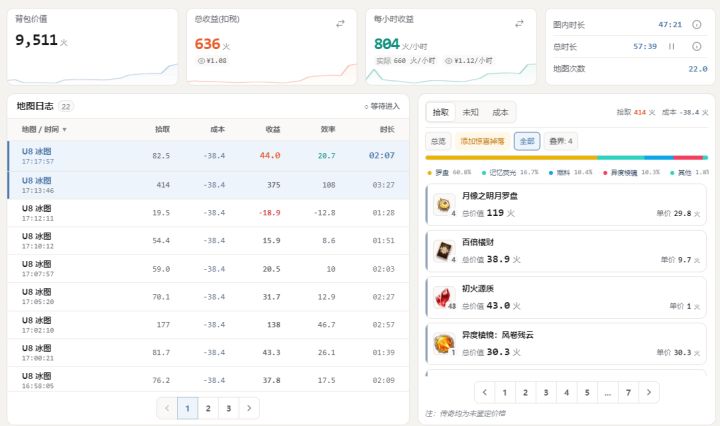The height and width of the screenshot is (426, 720).
Task: Click 初火源质 red crystal icon
Action: click(443, 297)
